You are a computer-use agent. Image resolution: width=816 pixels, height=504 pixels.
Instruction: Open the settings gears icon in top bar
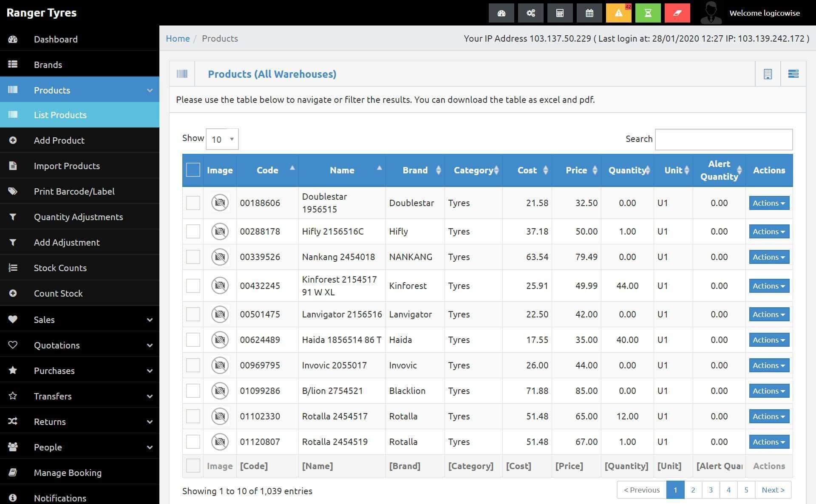click(530, 13)
